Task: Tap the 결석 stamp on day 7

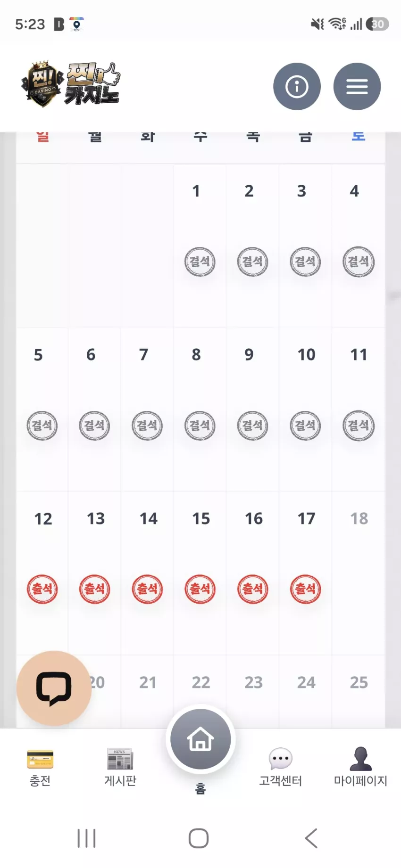Action: click(x=147, y=426)
